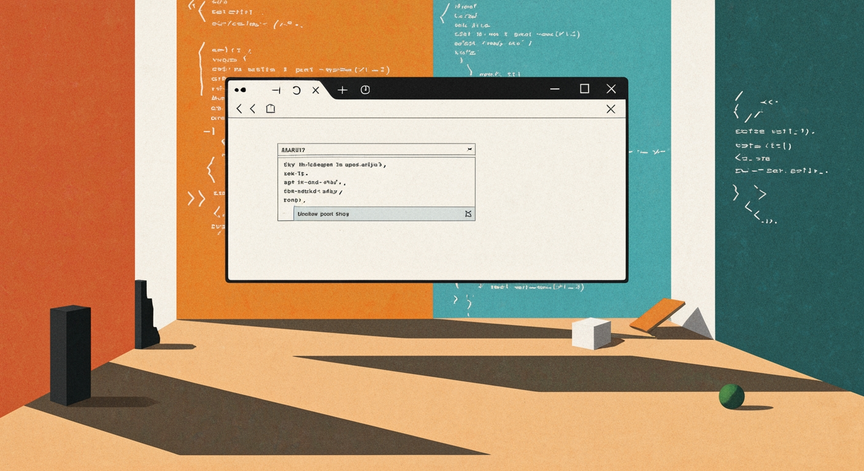Minimize the browser window
864x471 pixels.
(555, 89)
